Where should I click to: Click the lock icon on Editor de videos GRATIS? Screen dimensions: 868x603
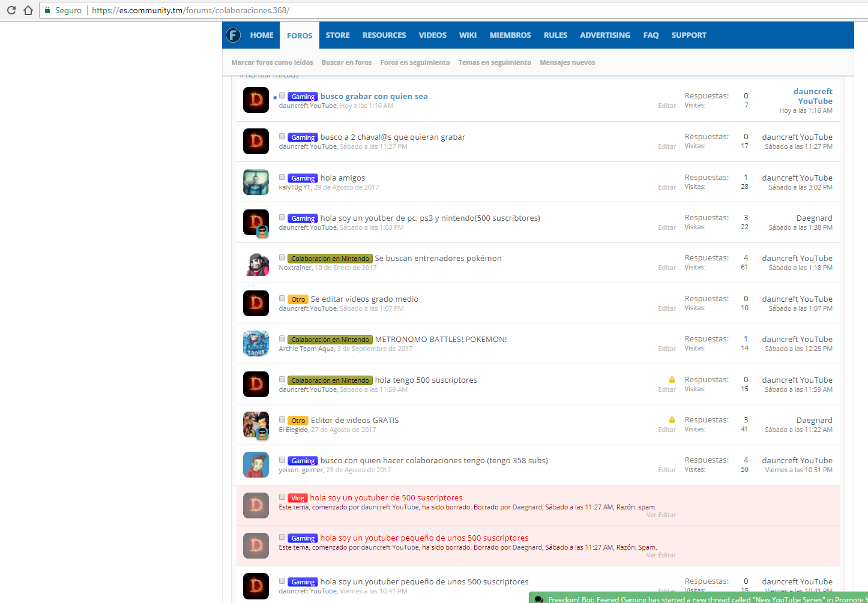point(672,420)
